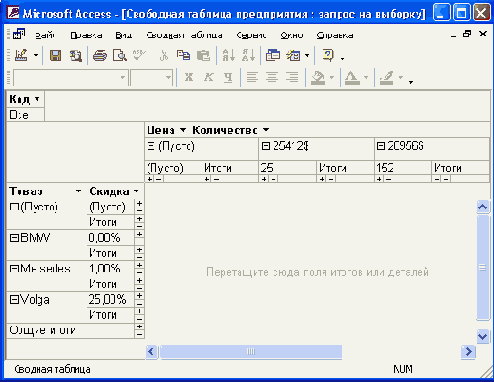Open the Цена field dropdown arrow
Image resolution: width=494 pixels, height=382 pixels.
coord(183,130)
